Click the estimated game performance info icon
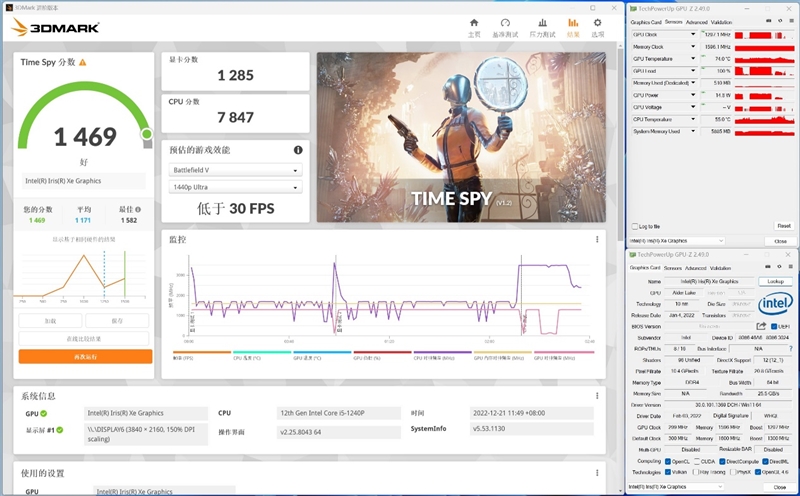The width and height of the screenshot is (800, 496). click(x=298, y=150)
